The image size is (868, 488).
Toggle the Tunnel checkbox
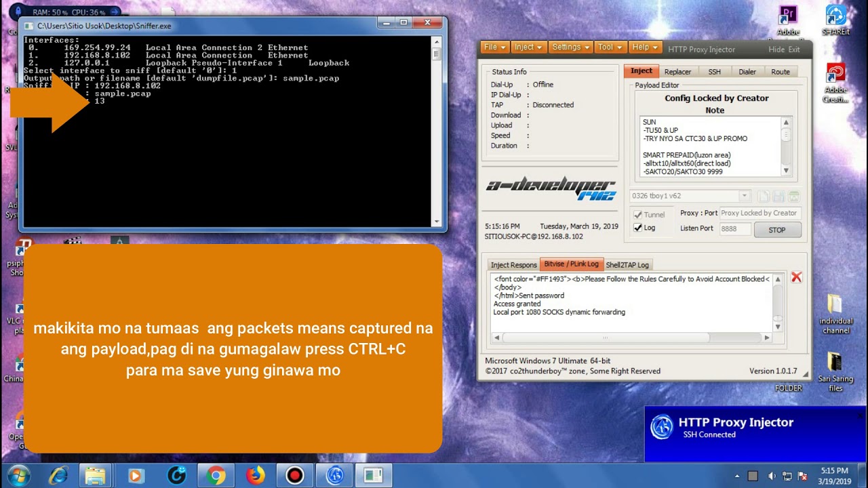[637, 214]
